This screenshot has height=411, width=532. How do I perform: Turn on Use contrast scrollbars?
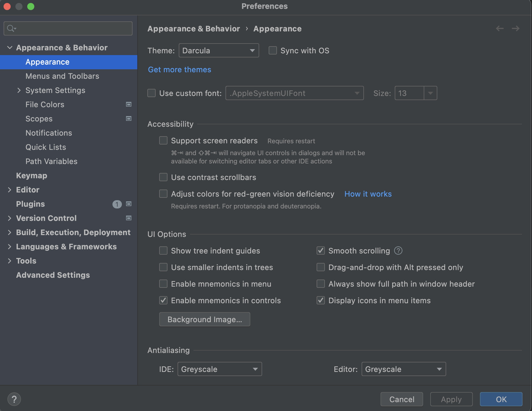[163, 177]
